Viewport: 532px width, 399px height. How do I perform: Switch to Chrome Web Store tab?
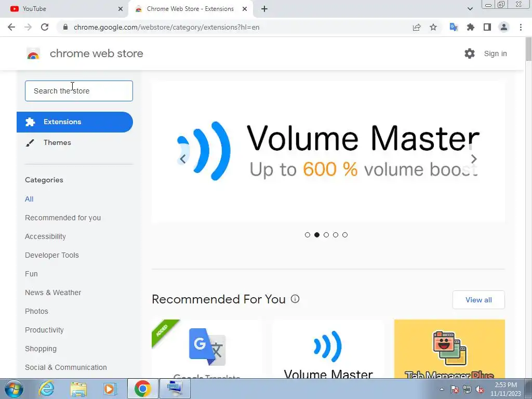pyautogui.click(x=190, y=9)
